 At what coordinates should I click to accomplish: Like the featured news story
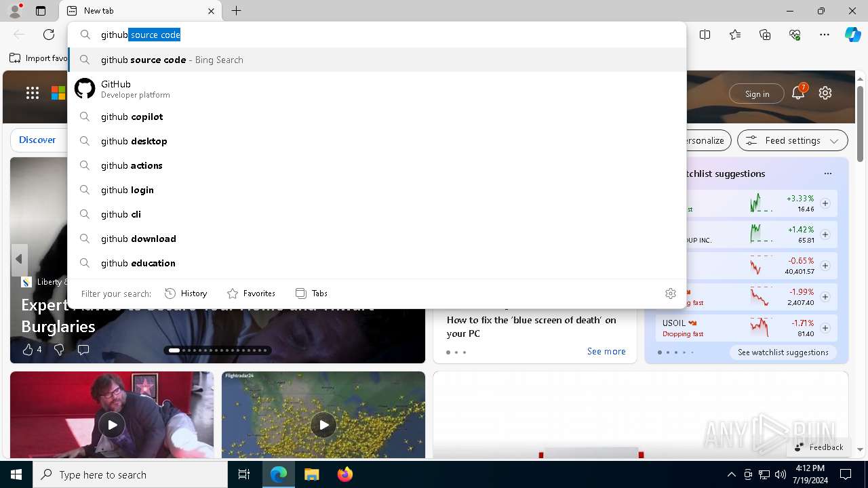[28, 350]
